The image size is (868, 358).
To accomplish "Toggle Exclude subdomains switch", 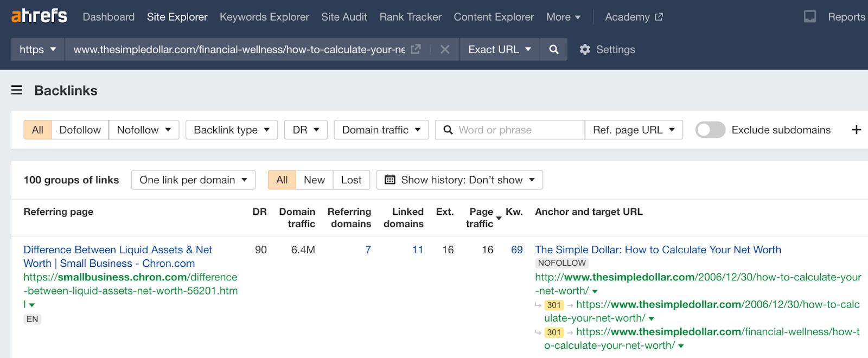I will click(710, 130).
